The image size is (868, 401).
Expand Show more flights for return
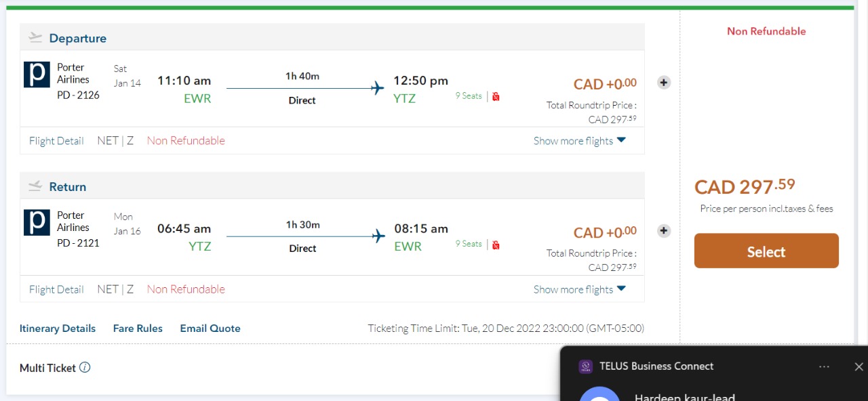(579, 289)
